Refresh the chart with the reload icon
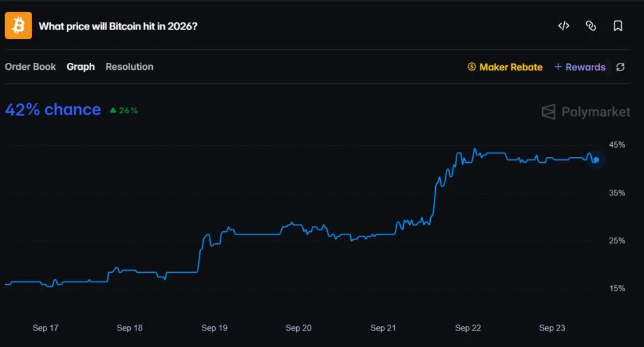644x347 pixels. tap(620, 67)
